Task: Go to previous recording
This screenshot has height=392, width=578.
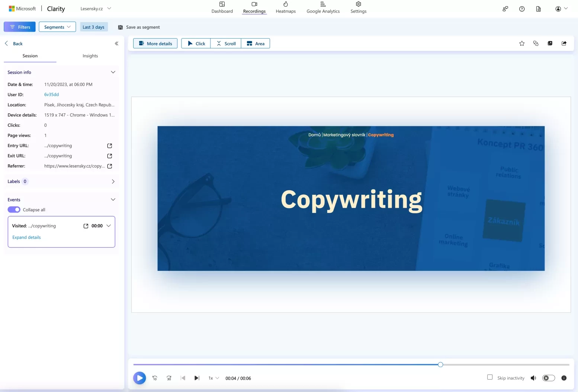Action: (183, 378)
